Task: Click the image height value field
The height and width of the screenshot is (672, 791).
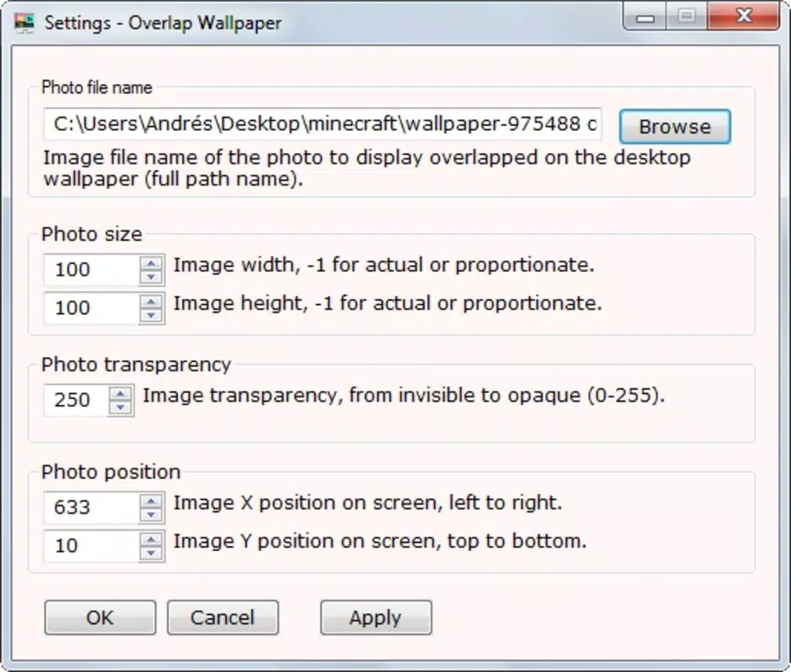Action: (x=91, y=307)
